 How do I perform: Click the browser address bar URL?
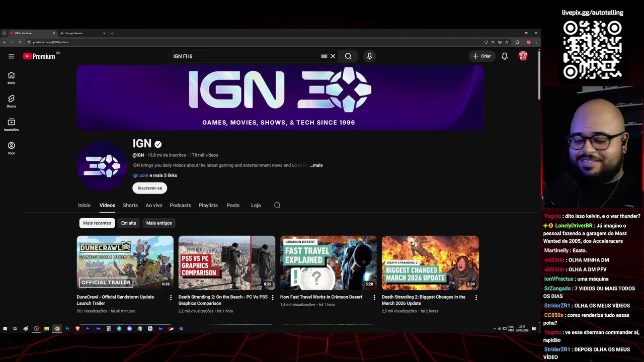coord(51,42)
